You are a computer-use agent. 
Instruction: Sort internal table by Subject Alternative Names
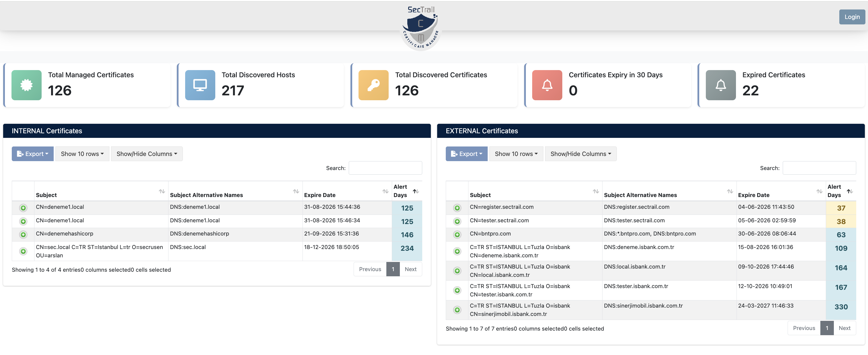[x=235, y=191]
